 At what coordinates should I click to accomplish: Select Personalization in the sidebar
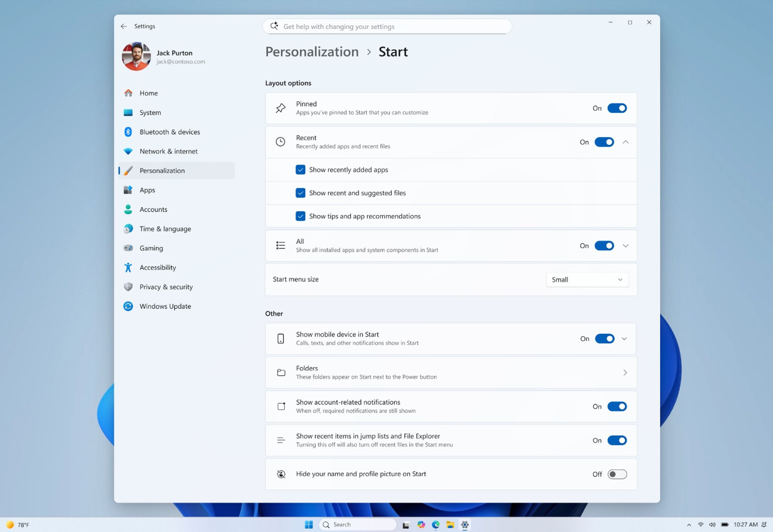[x=177, y=170]
